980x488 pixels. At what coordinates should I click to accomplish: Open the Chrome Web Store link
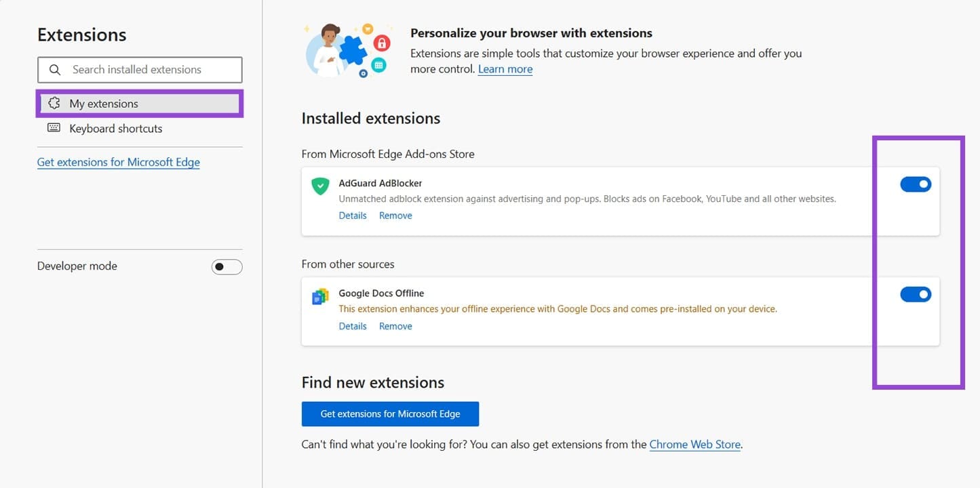(694, 445)
